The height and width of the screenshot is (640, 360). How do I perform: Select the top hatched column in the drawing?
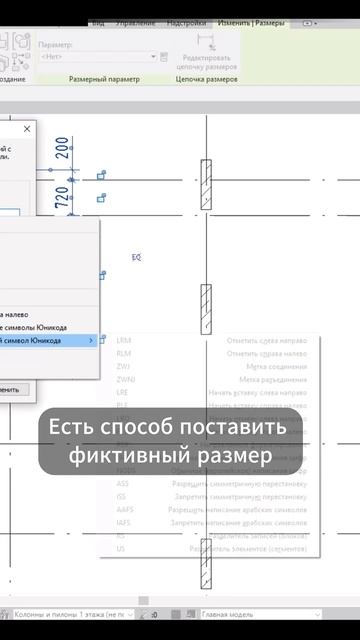206,184
